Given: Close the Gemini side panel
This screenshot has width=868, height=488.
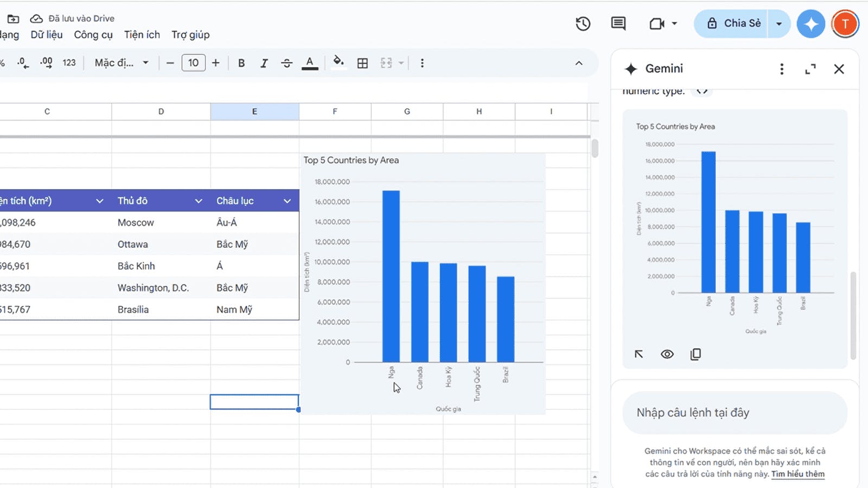Looking at the screenshot, I should [x=839, y=69].
